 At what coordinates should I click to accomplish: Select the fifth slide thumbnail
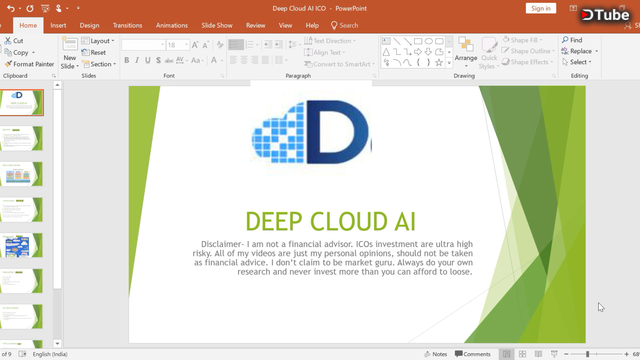pyautogui.click(x=21, y=245)
